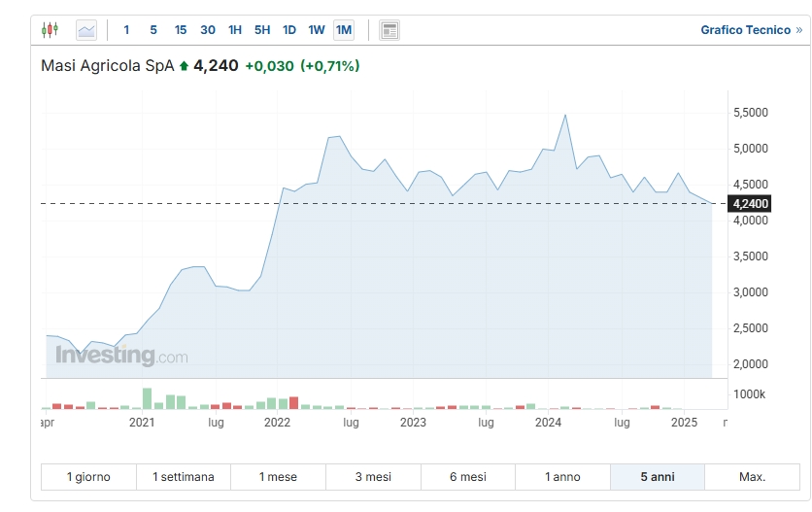
Task: Set interval to 1 minute
Action: coord(126,30)
